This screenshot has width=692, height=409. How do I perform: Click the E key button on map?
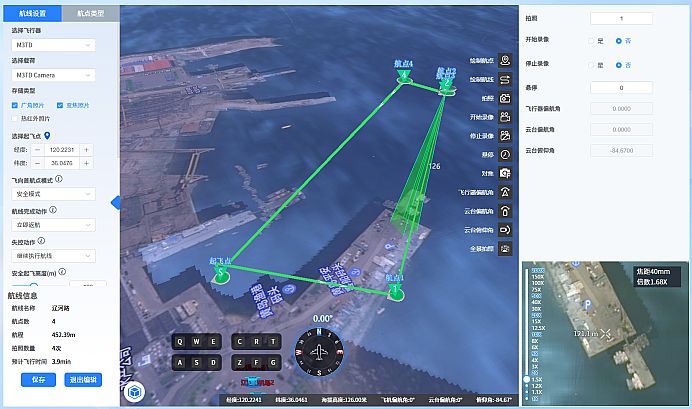point(213,341)
